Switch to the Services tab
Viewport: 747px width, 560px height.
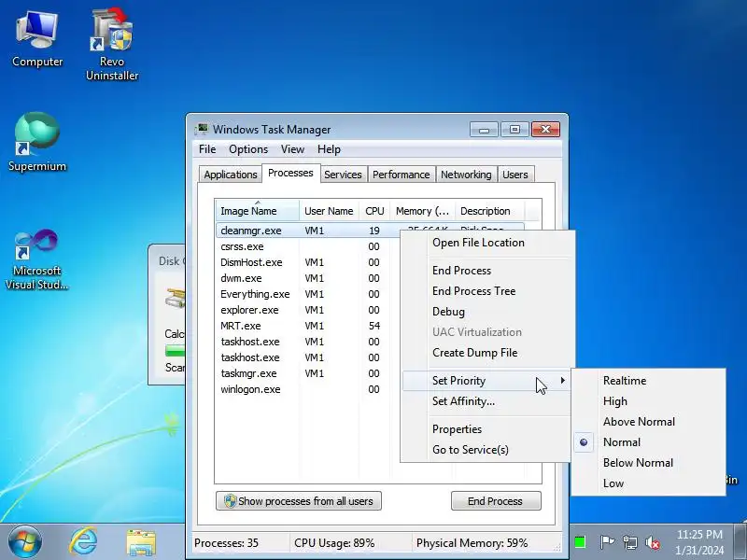tap(343, 175)
